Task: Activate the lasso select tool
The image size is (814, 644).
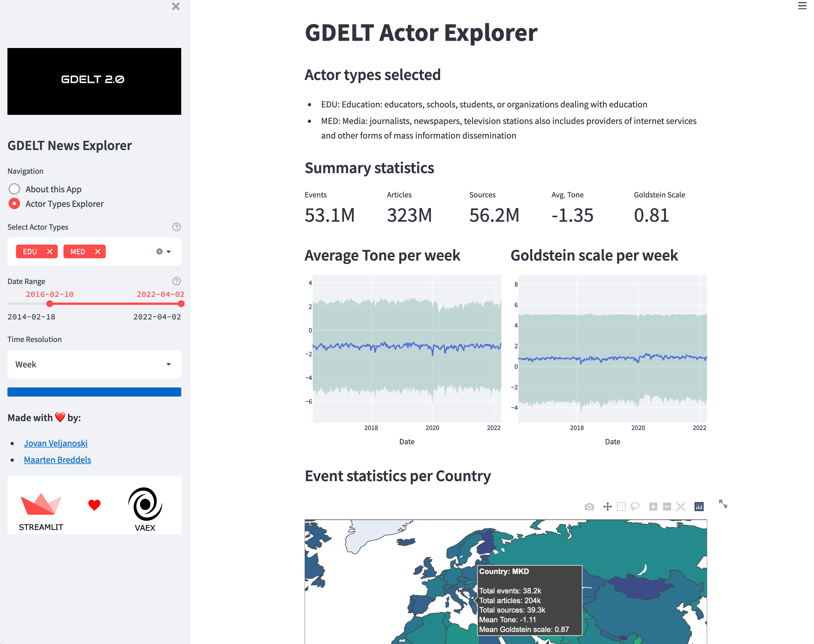Action: (635, 507)
